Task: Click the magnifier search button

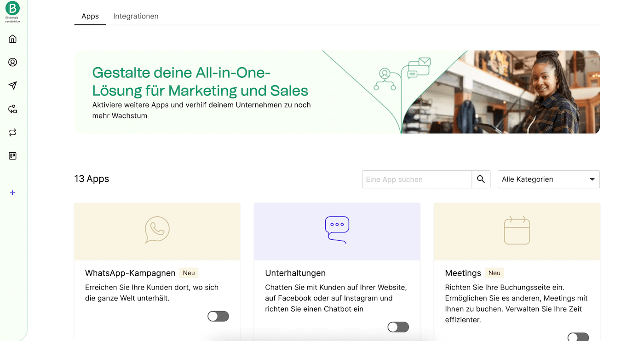Action: 481,179
